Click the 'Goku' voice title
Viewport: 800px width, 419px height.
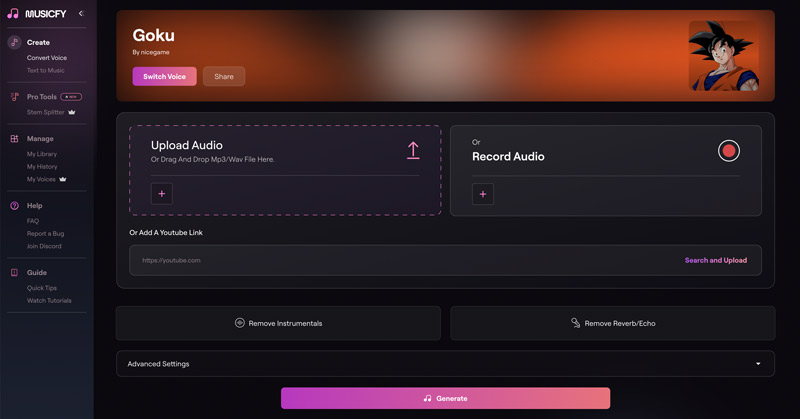(154, 35)
